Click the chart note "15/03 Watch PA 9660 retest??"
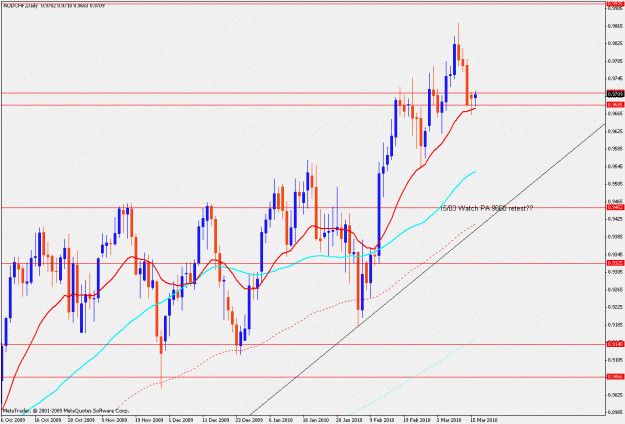625x424 pixels. pos(486,208)
